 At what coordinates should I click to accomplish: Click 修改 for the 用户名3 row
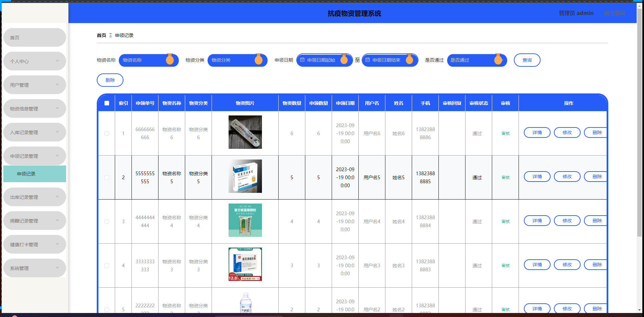567,265
